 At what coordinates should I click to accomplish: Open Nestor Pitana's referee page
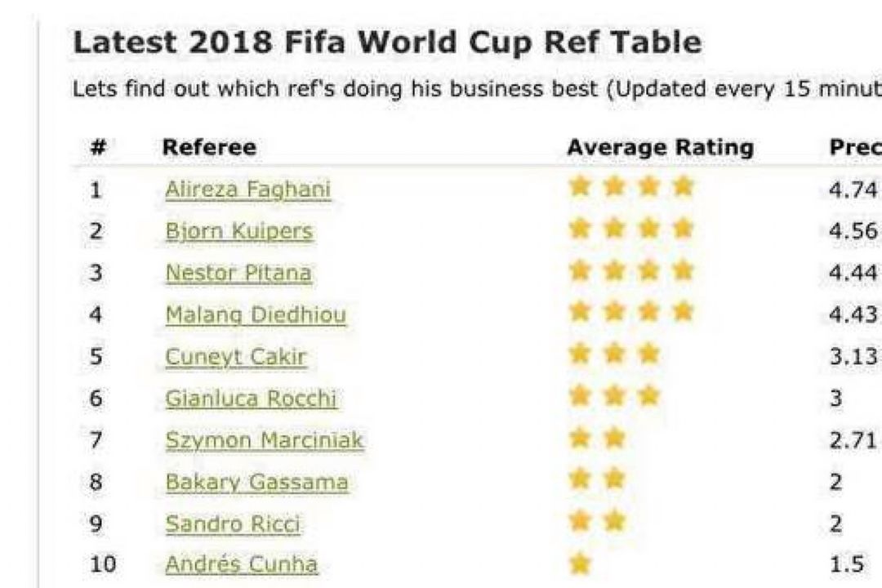[238, 273]
